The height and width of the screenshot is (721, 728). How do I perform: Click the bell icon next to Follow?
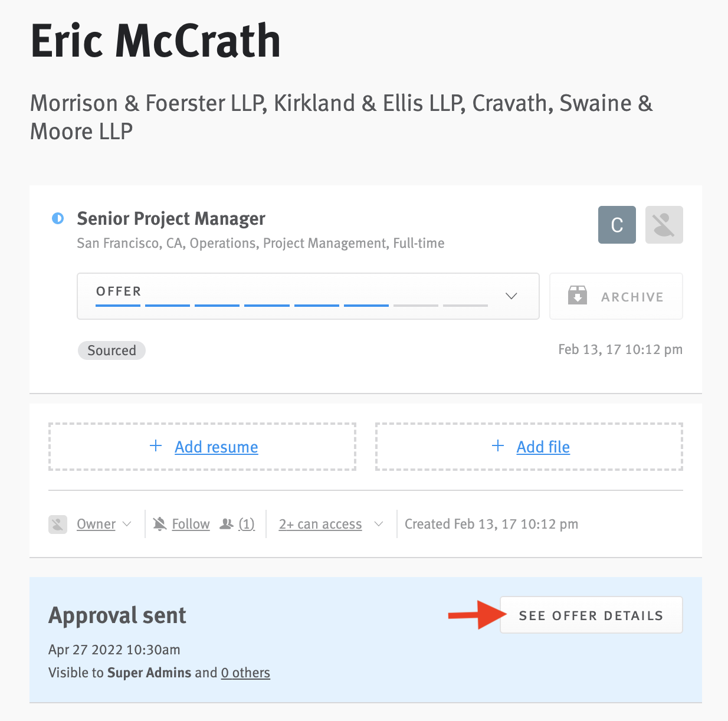[x=159, y=523]
